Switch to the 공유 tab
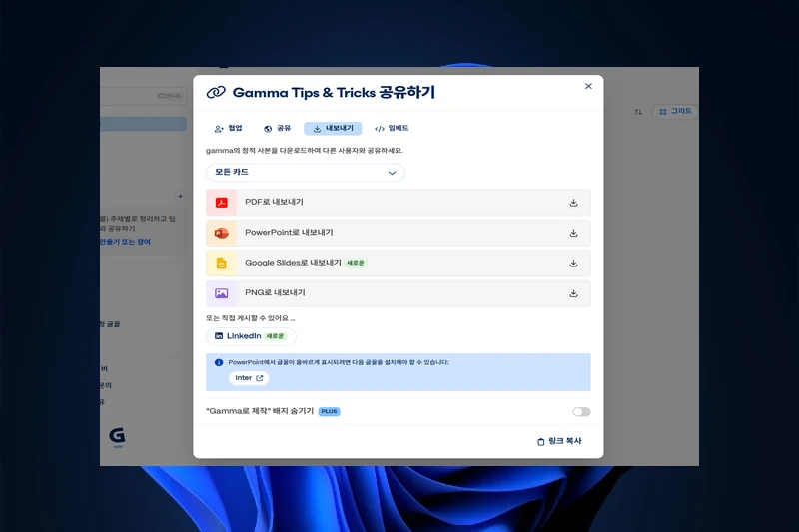 [278, 129]
